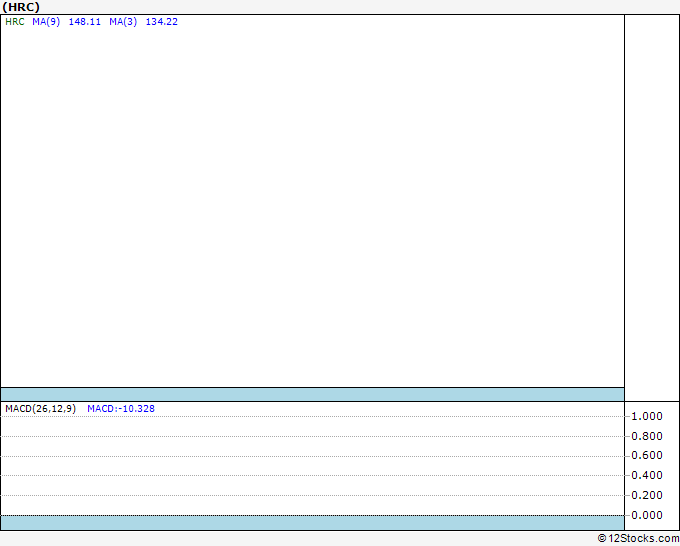
Task: Click the blue band under price chart
Action: click(312, 395)
